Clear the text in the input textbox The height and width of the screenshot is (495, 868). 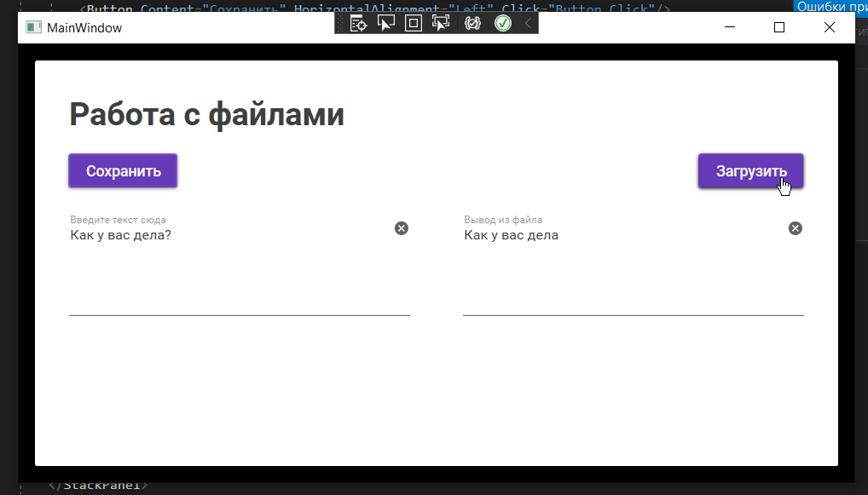coord(401,228)
